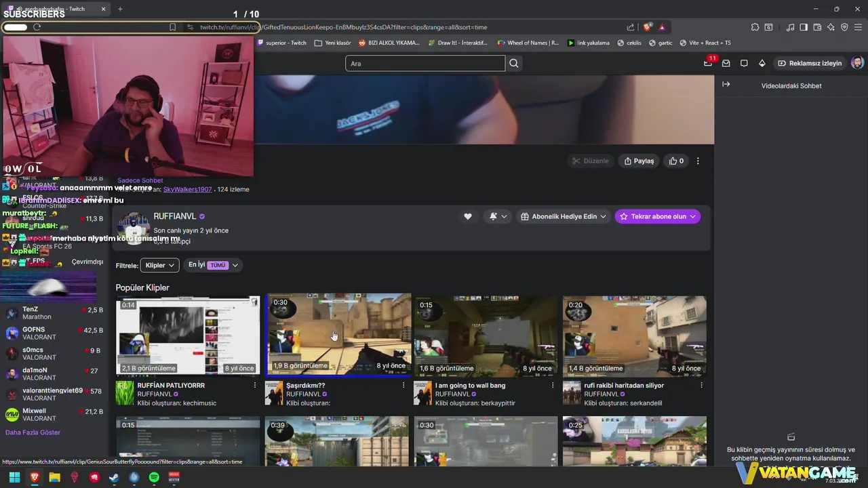Open RUFFİAN PATLIYORRR clip thumbnail

point(188,335)
